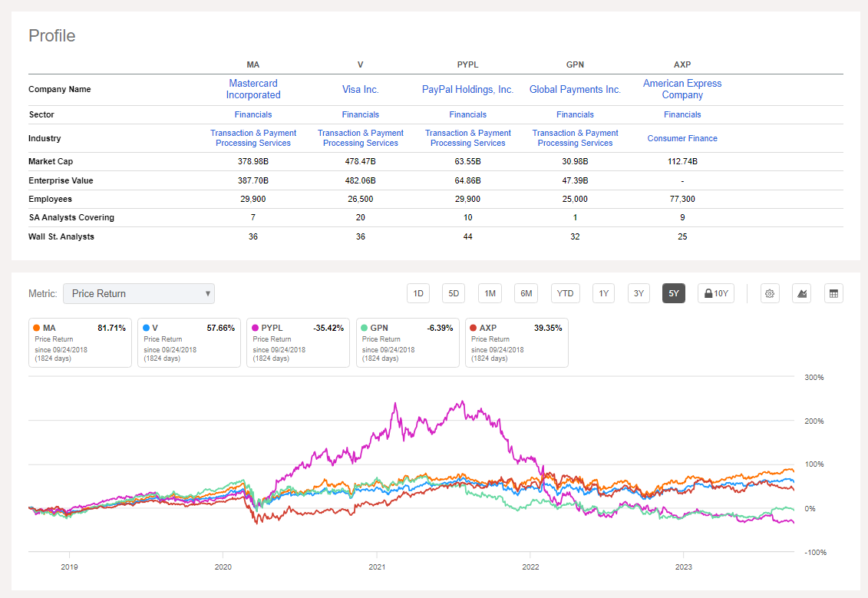Toggle MA series legend card
Viewport: 868px width, 598px height.
point(81,342)
